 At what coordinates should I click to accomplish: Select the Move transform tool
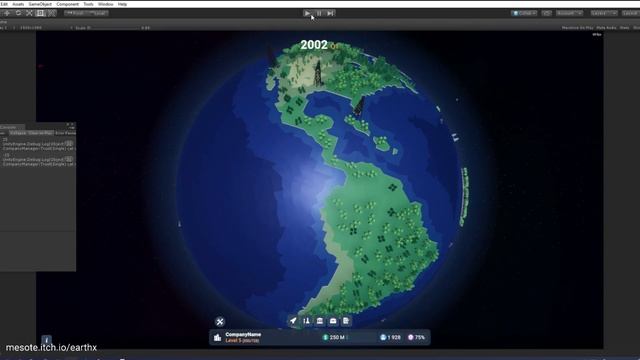(x=7, y=13)
